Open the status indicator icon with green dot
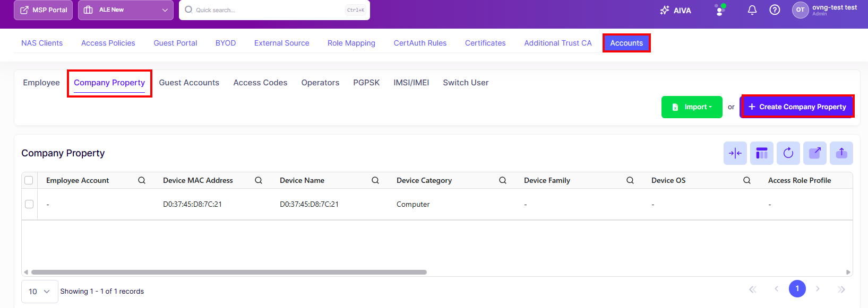This screenshot has width=868, height=308. (x=720, y=10)
